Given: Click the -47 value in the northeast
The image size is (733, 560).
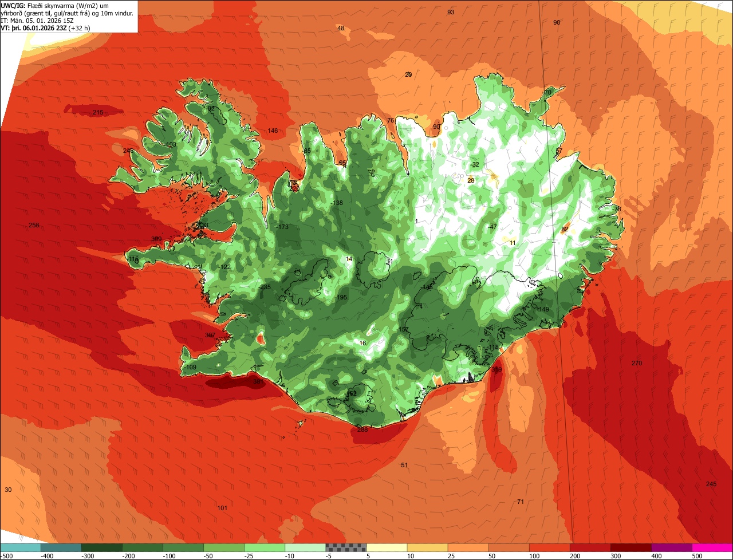Looking at the screenshot, I should pos(492,227).
